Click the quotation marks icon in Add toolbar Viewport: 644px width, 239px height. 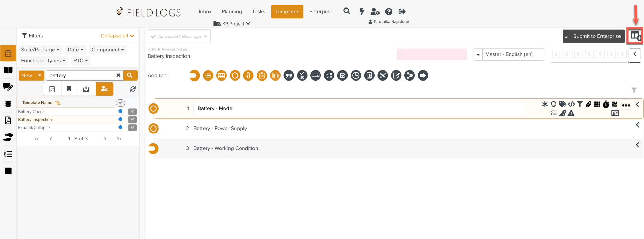[x=289, y=76]
